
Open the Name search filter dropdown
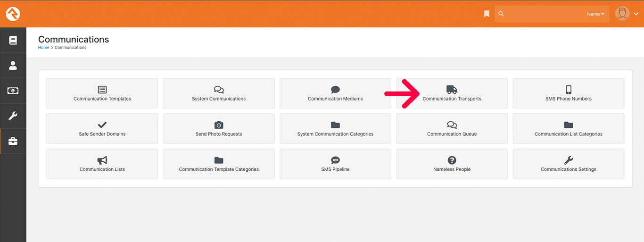[x=596, y=14]
